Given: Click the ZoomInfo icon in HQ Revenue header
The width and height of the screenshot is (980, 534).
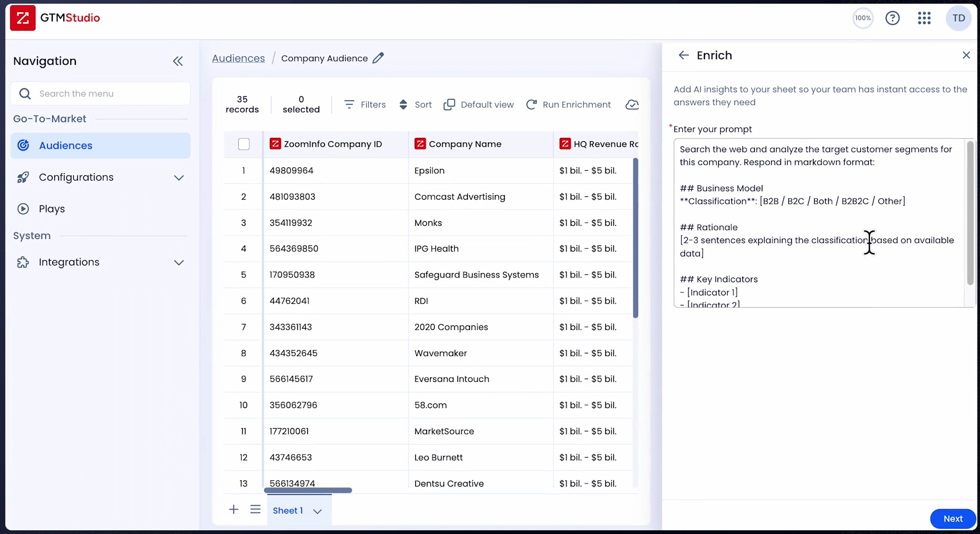Looking at the screenshot, I should [565, 144].
